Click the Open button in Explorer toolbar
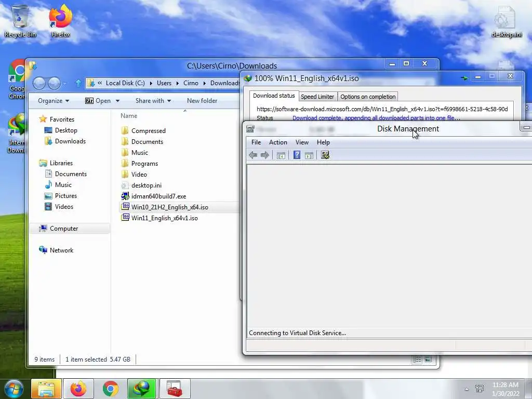The image size is (532, 399). [x=98, y=101]
